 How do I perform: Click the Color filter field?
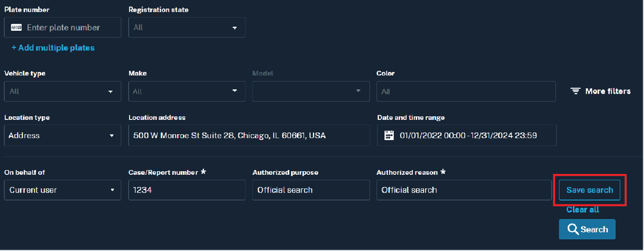point(466,91)
